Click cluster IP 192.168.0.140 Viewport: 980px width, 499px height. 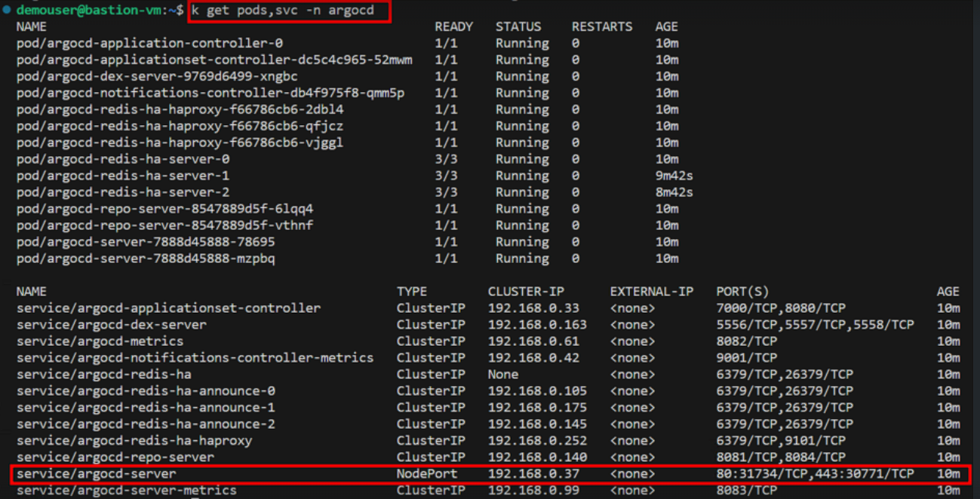tap(537, 457)
